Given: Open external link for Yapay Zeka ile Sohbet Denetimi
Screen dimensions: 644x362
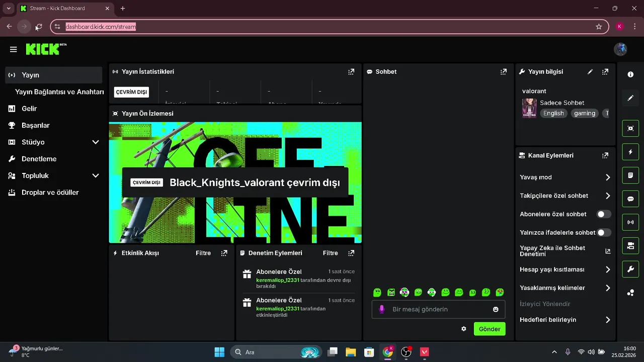Looking at the screenshot, I should (x=608, y=251).
